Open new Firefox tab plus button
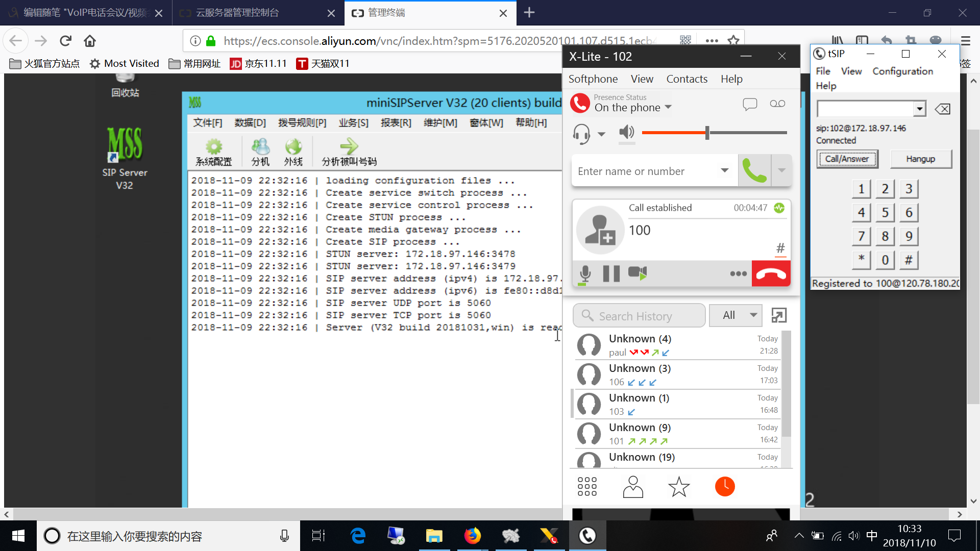This screenshot has width=980, height=551. (529, 13)
